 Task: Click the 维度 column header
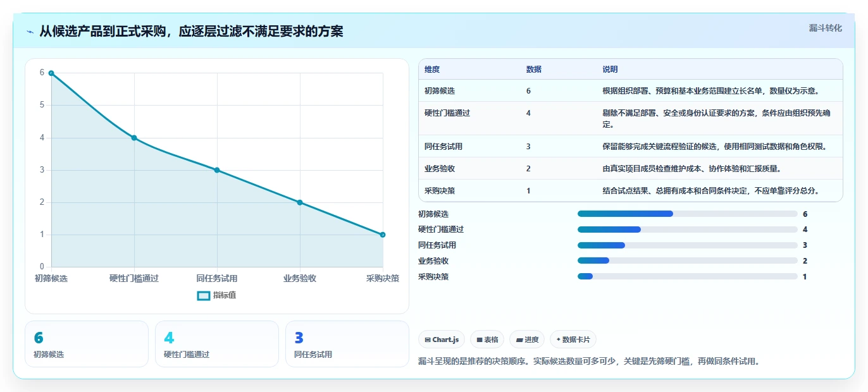[x=432, y=70]
